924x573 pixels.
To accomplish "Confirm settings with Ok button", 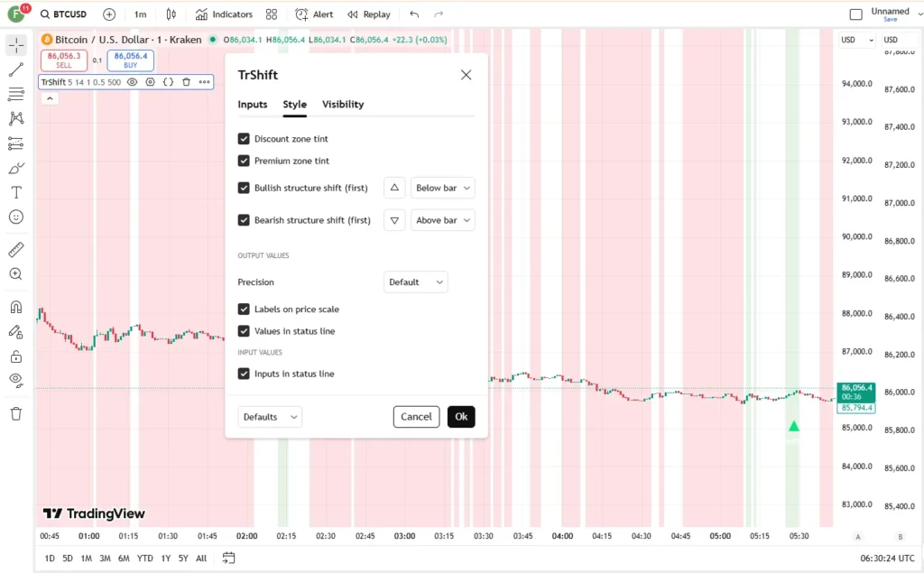I will click(x=461, y=417).
